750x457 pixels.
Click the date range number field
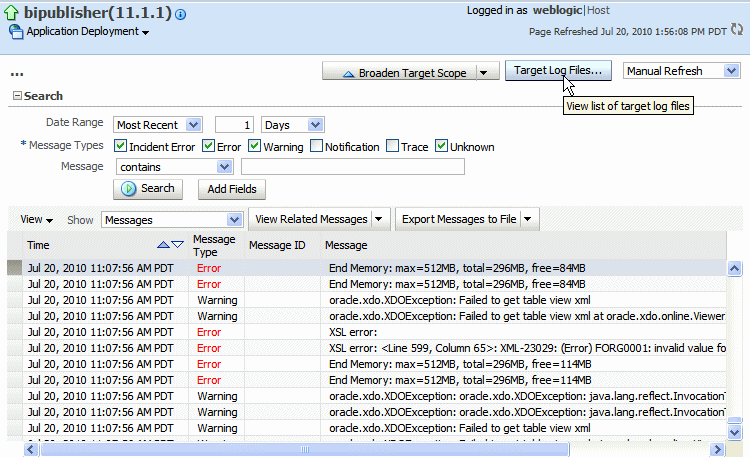pos(234,125)
